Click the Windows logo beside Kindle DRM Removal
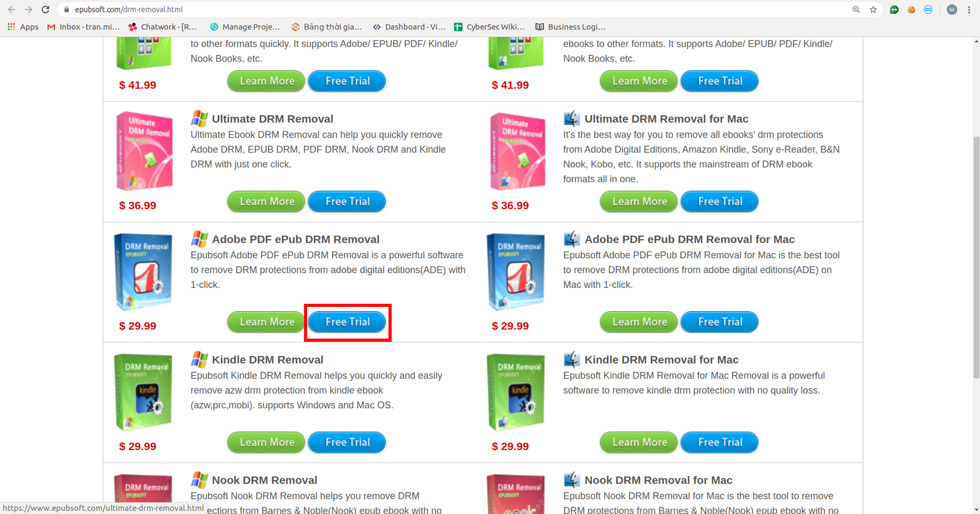 tap(200, 359)
